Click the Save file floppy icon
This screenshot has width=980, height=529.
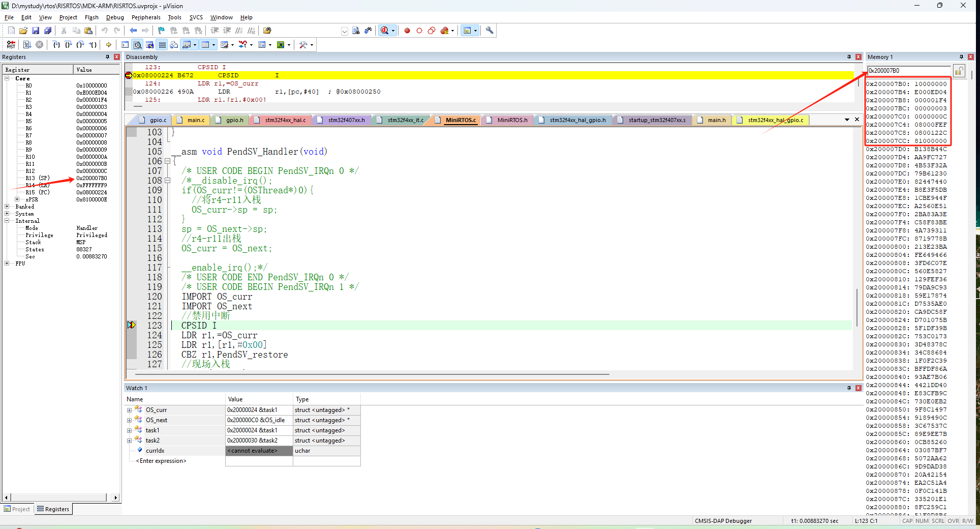tap(36, 31)
